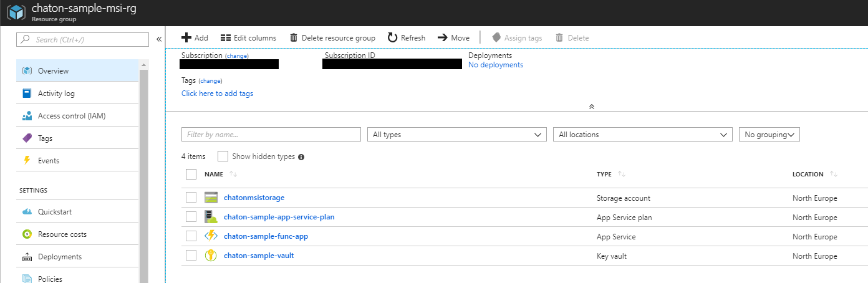Click the sidebar vertical scrollbar
Image resolution: width=868 pixels, height=283 pixels.
[144, 175]
